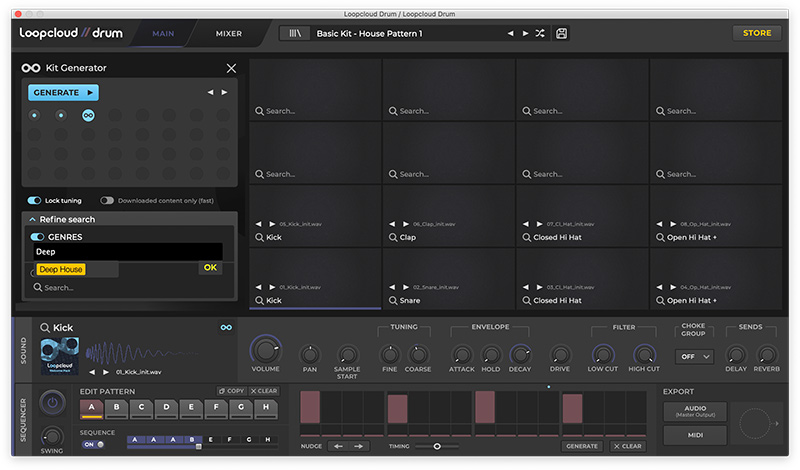
Task: Click the Search field under Refine search
Action: (128, 288)
